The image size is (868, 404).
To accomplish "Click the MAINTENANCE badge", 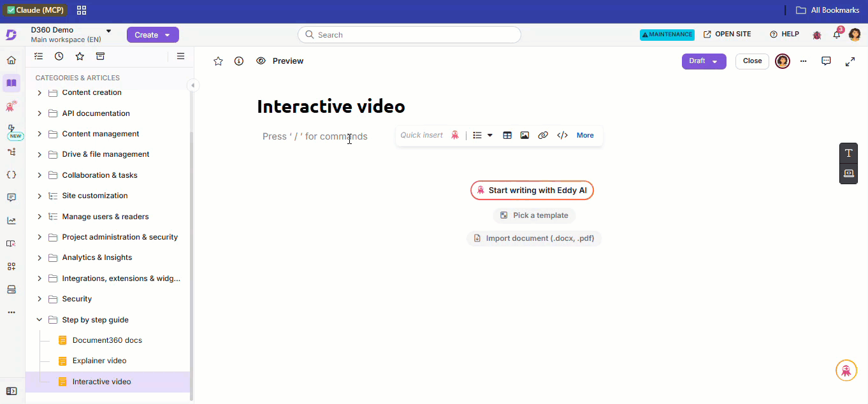I will tap(667, 34).
